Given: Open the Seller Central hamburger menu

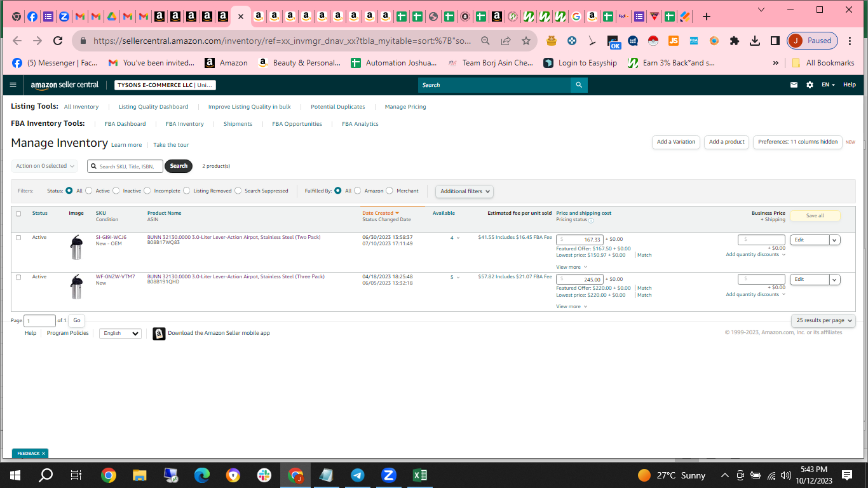Looking at the screenshot, I should point(13,85).
